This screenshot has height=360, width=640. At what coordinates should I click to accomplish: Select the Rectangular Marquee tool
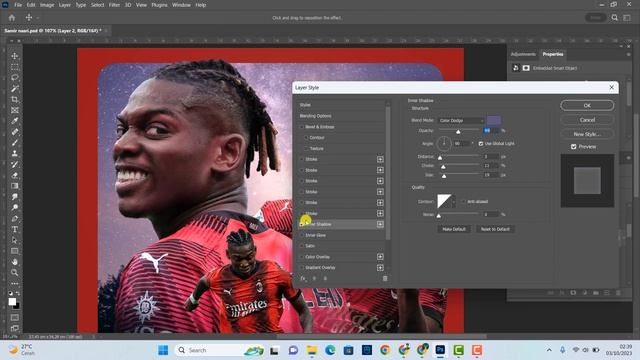(15, 67)
